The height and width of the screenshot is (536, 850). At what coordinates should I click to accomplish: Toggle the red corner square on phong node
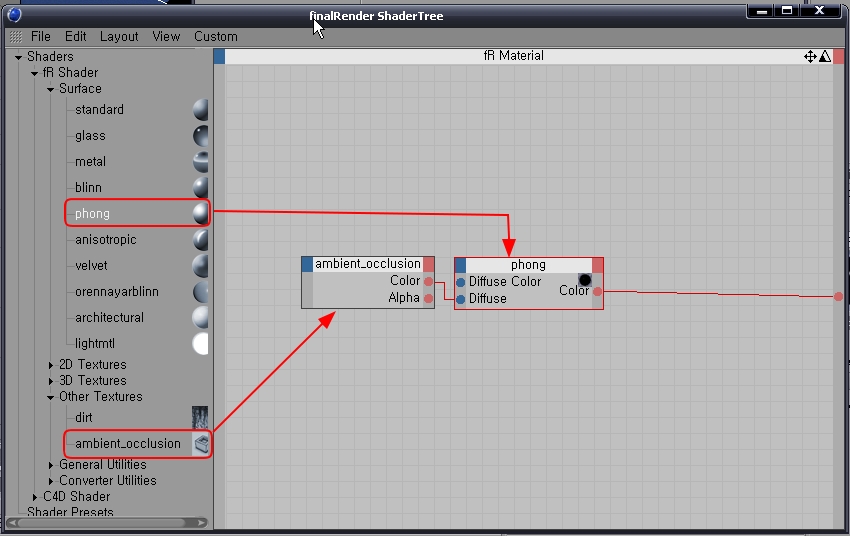(x=597, y=265)
